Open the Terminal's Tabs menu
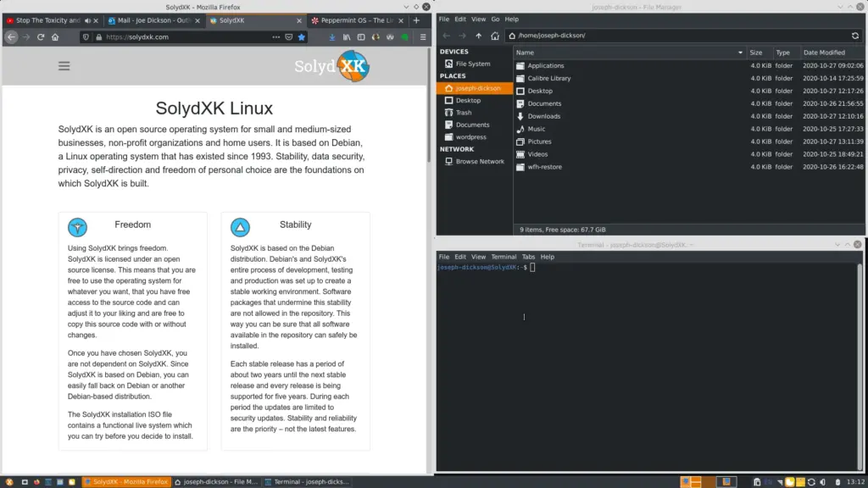Viewport: 868px width, 488px height. click(x=528, y=256)
